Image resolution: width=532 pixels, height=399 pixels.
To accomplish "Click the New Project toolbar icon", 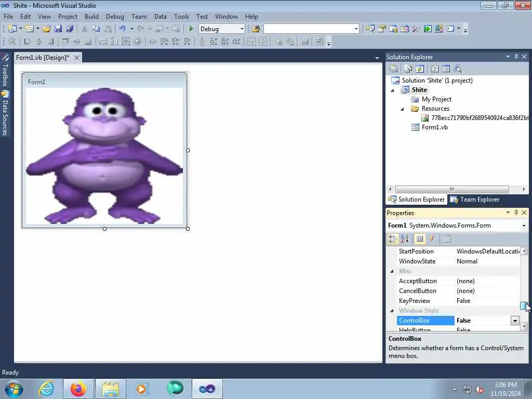I will [x=12, y=29].
